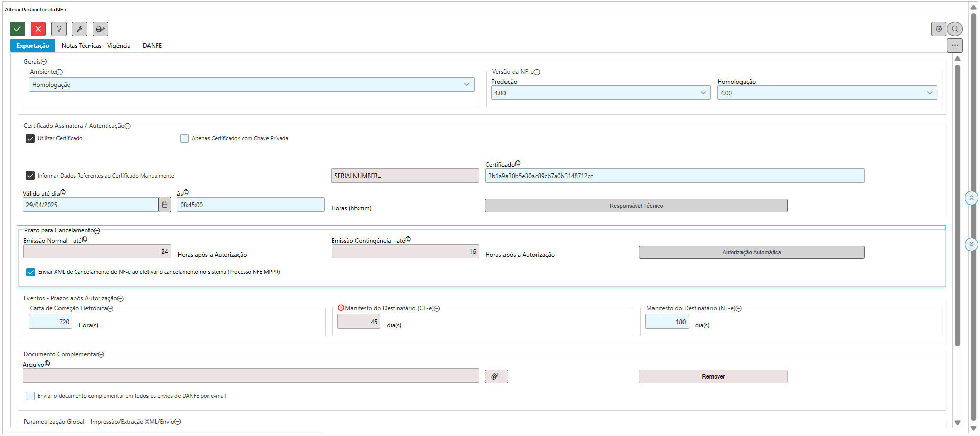Click the gear settings icon at top right
This screenshot has width=980, height=436.
(x=939, y=29)
